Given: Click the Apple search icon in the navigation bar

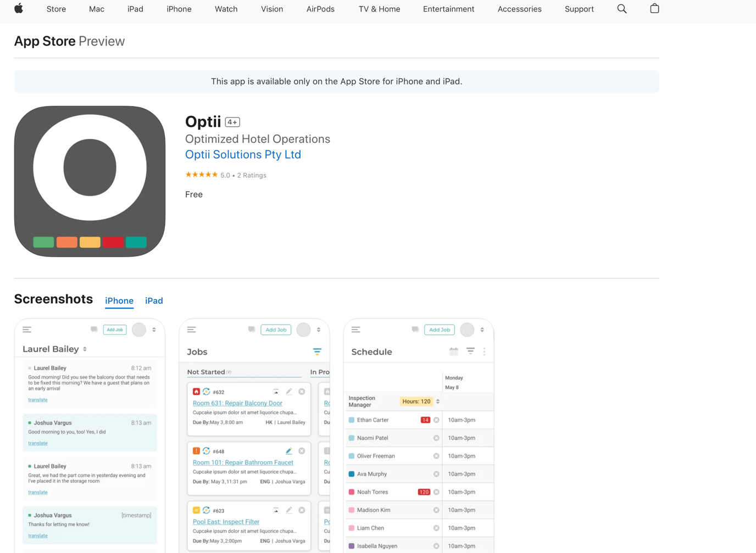Looking at the screenshot, I should (x=621, y=9).
